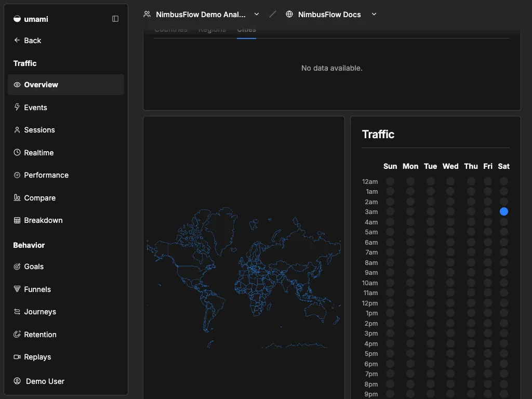Click the blue Saturday 3am traffic dot
This screenshot has height=399, width=532.
click(x=504, y=211)
